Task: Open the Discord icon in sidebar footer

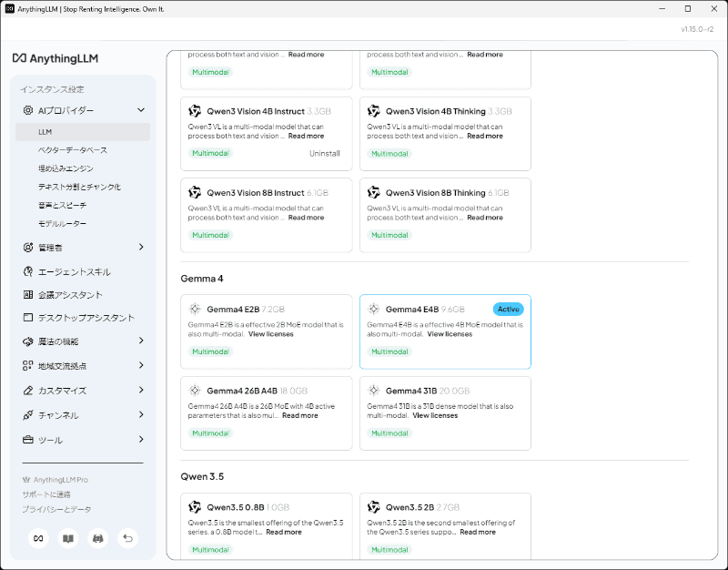Action: pyautogui.click(x=98, y=538)
